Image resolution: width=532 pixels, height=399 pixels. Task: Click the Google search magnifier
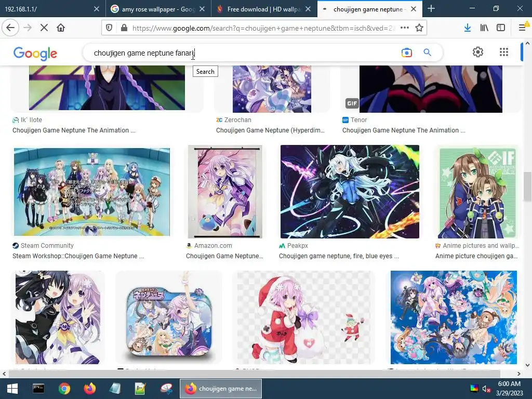[427, 52]
